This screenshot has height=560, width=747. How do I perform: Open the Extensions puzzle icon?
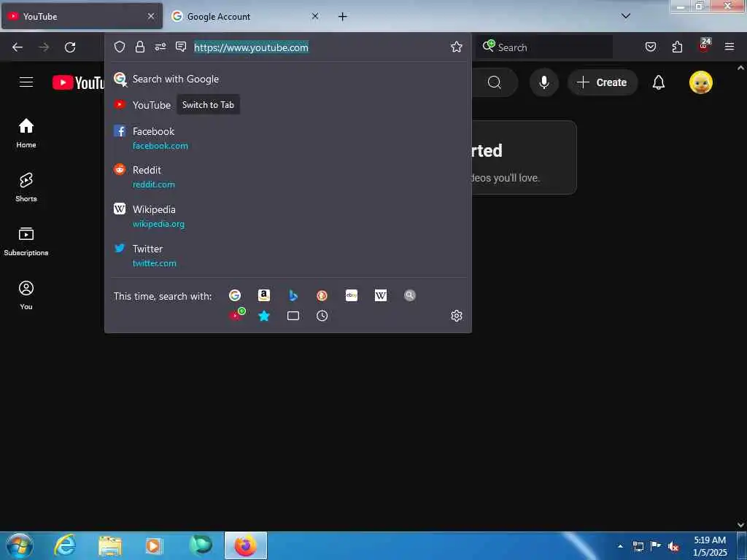pyautogui.click(x=677, y=47)
